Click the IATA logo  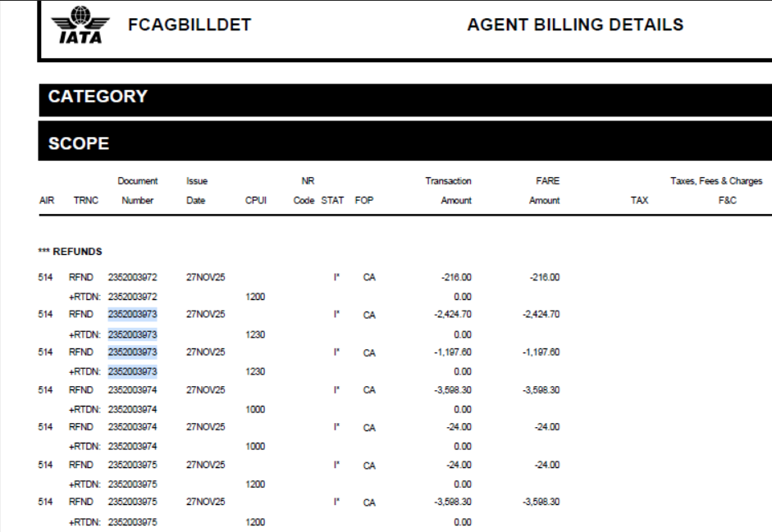(80, 25)
